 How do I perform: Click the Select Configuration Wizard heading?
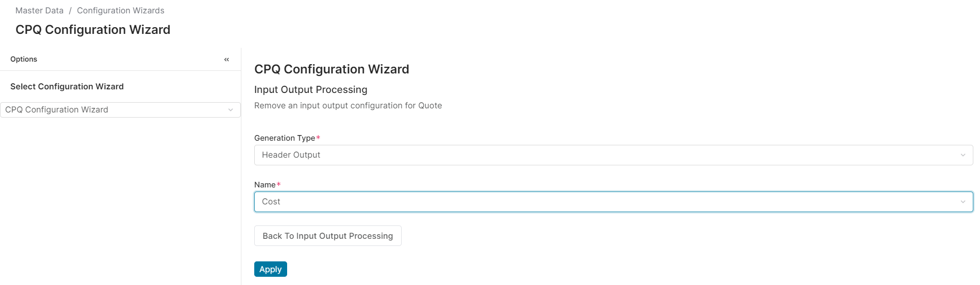[67, 87]
